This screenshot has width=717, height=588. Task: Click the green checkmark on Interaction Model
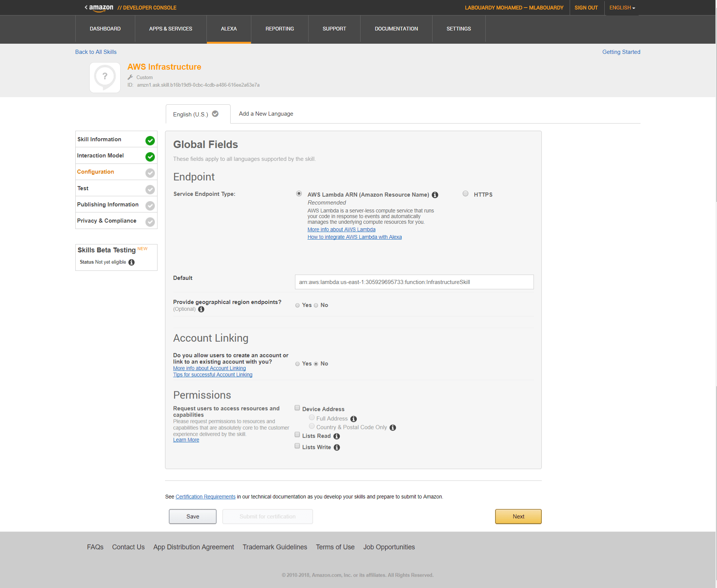pos(150,157)
